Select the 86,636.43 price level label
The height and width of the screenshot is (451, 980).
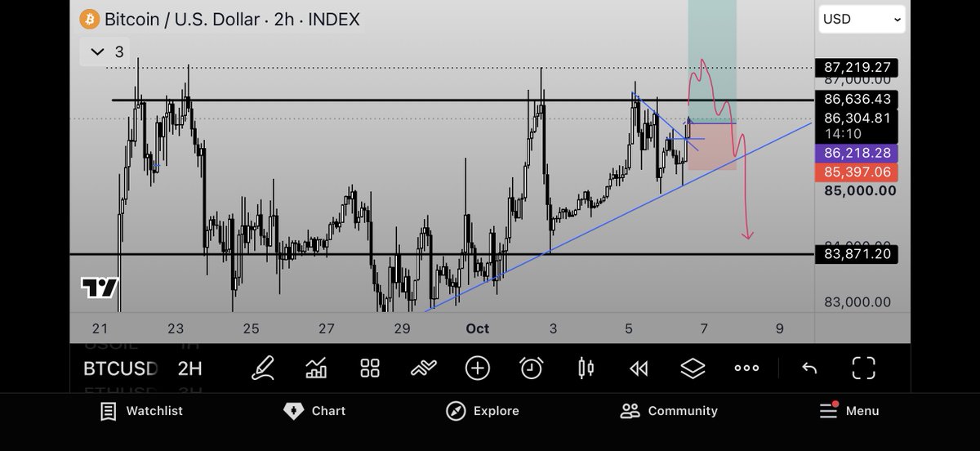856,99
